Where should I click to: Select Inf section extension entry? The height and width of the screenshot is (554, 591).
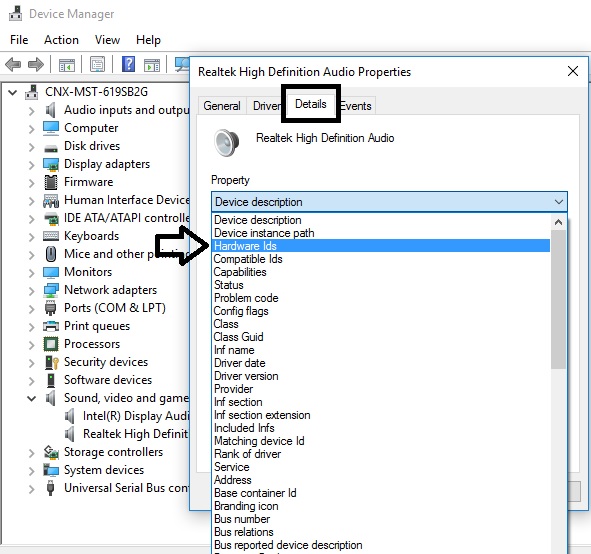(381, 415)
